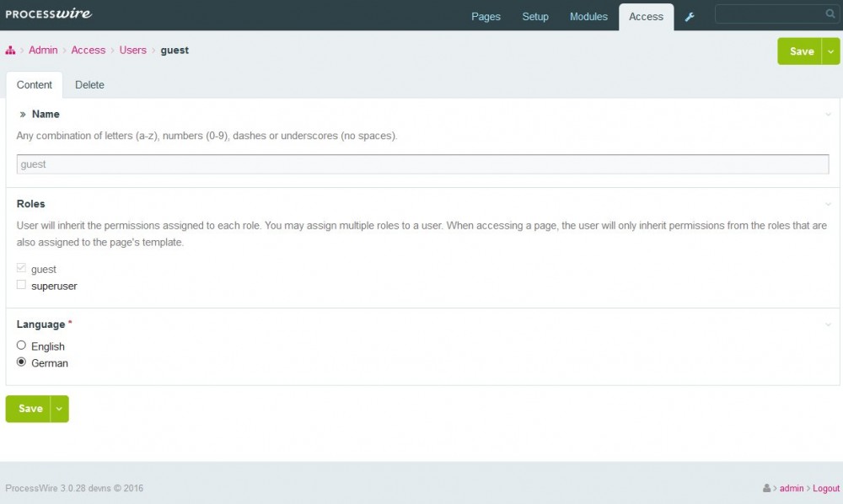The width and height of the screenshot is (843, 504).
Task: Open the Setup menu
Action: pos(535,17)
